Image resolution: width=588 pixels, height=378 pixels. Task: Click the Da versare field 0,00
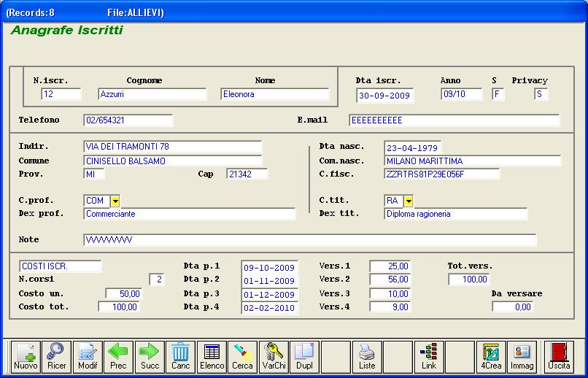[x=513, y=306]
